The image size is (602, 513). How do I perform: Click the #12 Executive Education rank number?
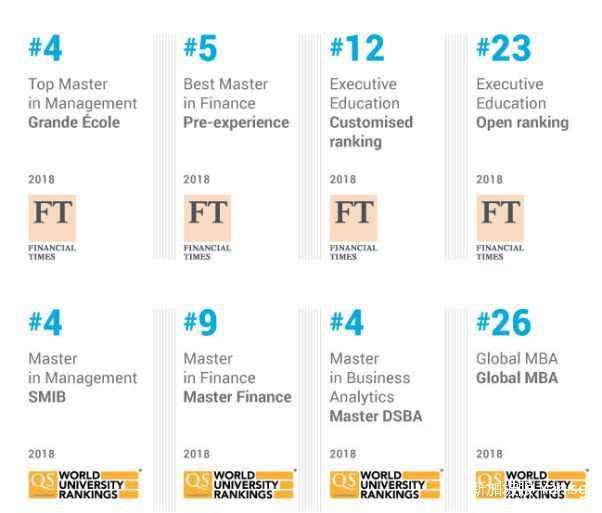click(x=357, y=48)
